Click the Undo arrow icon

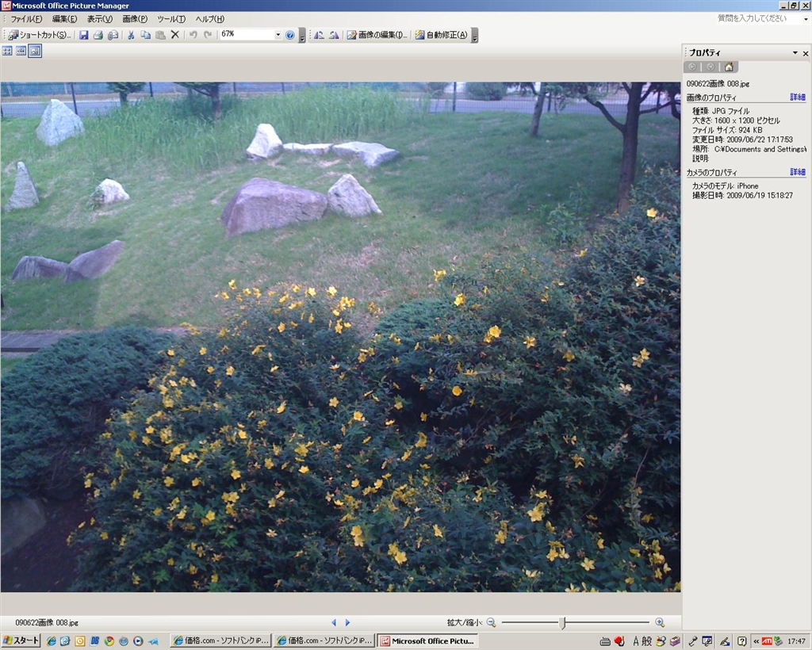pos(193,35)
